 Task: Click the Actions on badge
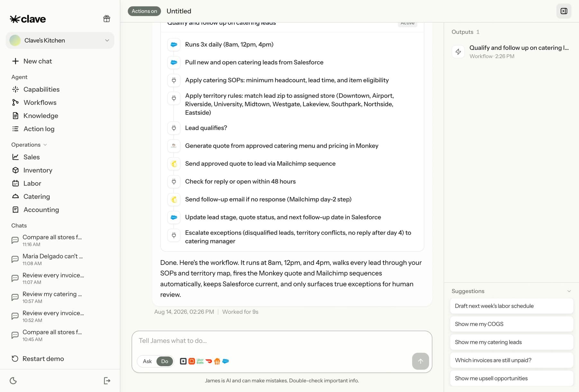tap(144, 11)
